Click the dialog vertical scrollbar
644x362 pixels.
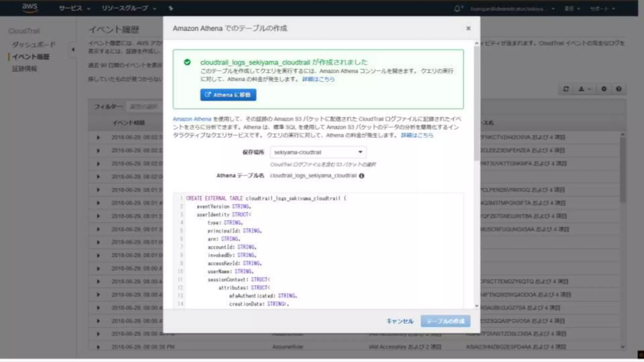tap(477, 104)
